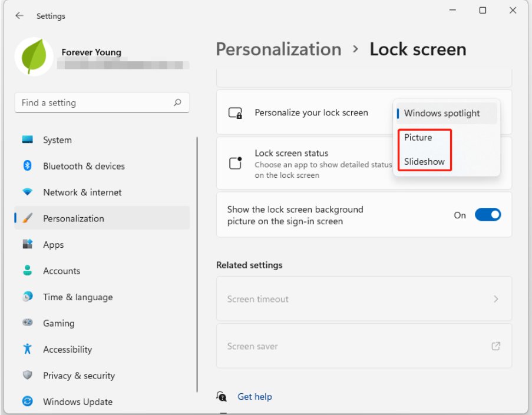This screenshot has height=415, width=532.
Task: Open System settings from the sidebar
Action: pyautogui.click(x=57, y=140)
